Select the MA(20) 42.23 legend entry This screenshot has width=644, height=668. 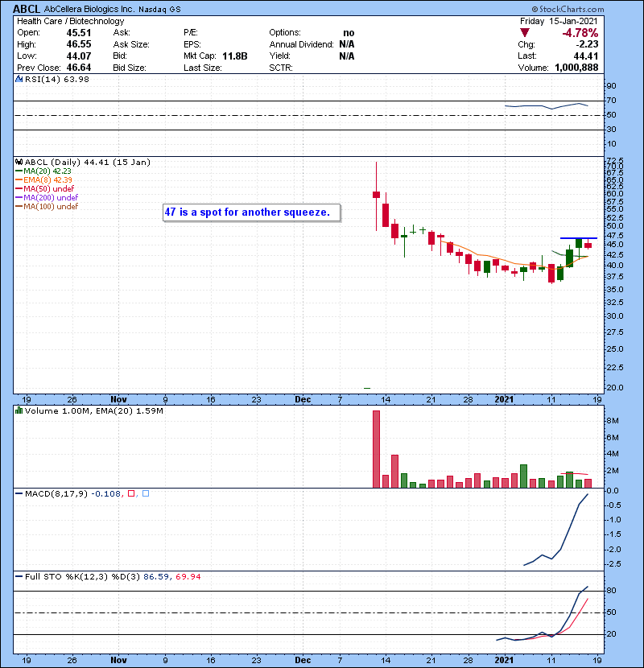(x=43, y=171)
